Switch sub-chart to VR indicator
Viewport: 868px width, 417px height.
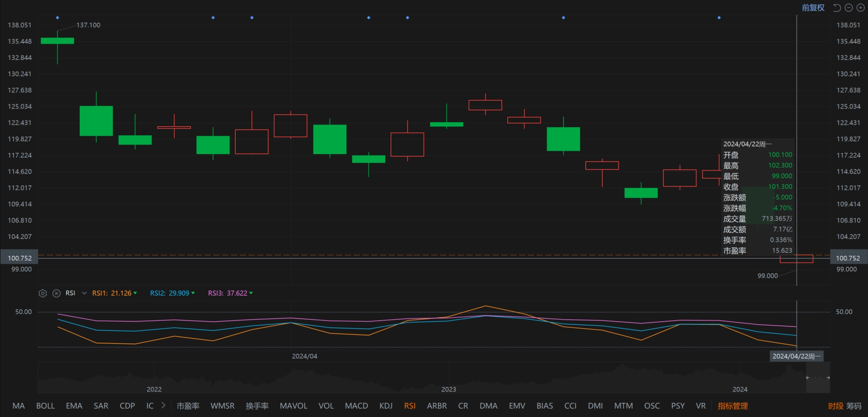pyautogui.click(x=701, y=406)
